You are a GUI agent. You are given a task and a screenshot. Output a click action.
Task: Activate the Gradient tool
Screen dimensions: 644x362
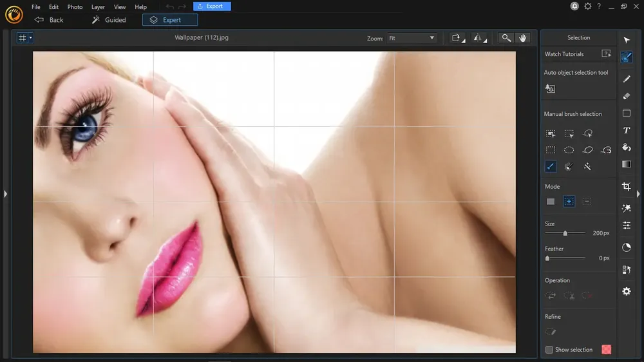pyautogui.click(x=626, y=164)
